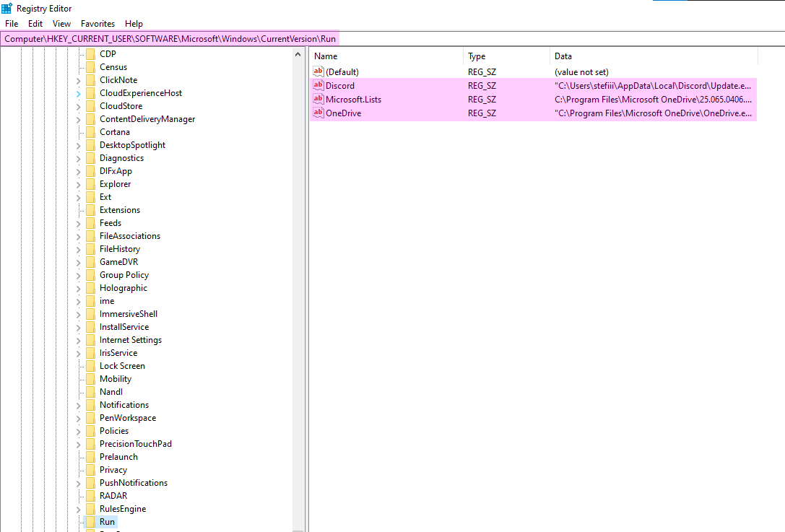Click the CDP folder icon
Viewport: 785px width, 532px height.
coord(90,53)
